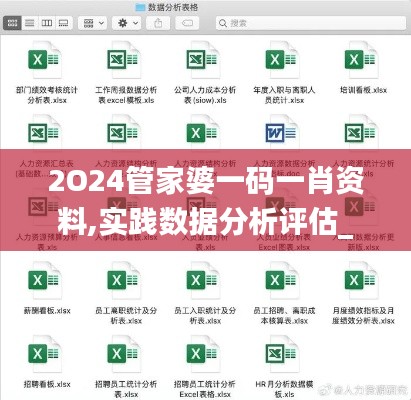The height and width of the screenshot is (400, 411).
Task: Focus the Finder search field
Action: pos(311,23)
